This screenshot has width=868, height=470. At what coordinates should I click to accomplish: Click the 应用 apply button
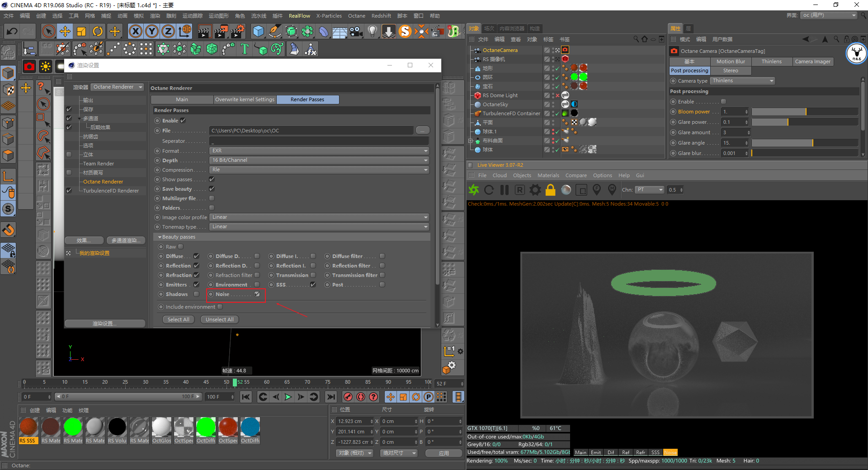coord(444,453)
